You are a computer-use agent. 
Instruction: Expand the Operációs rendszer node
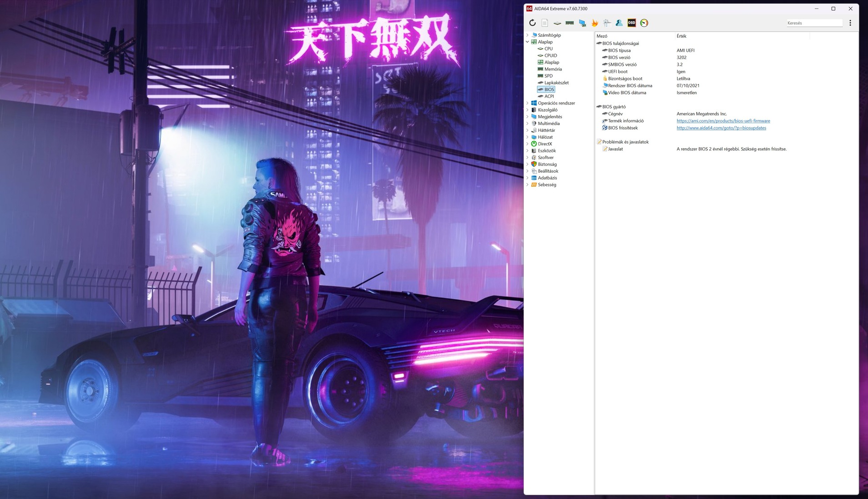point(527,103)
